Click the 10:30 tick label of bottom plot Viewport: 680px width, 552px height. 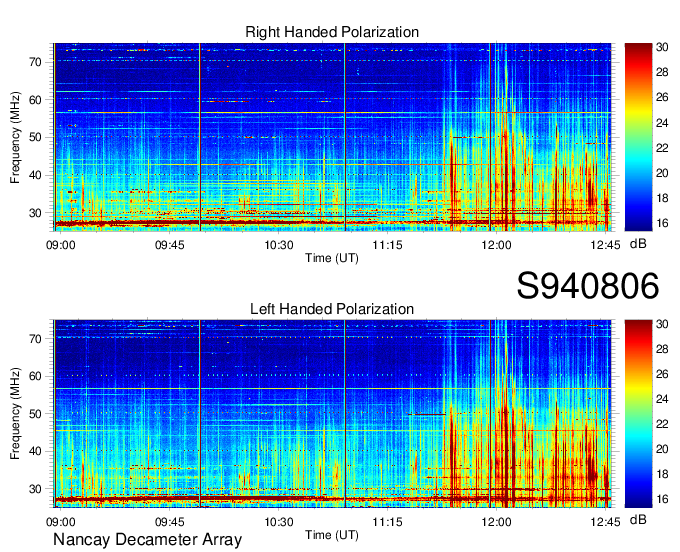point(279,522)
